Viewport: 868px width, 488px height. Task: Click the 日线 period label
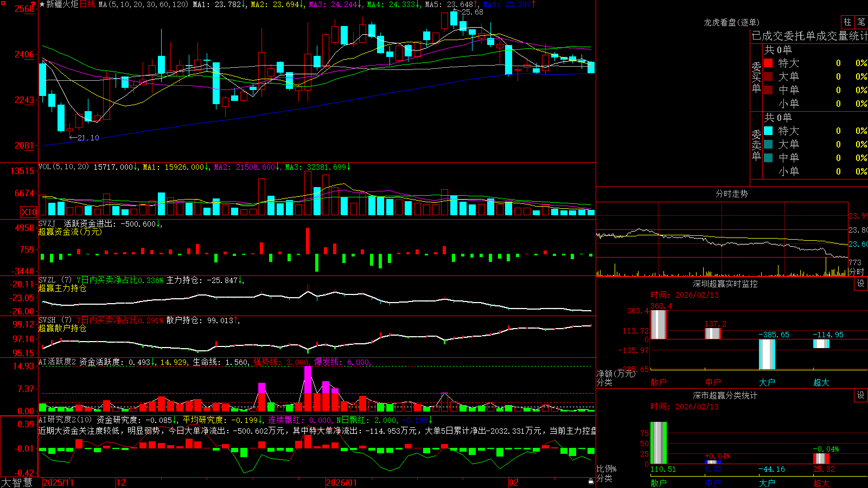click(88, 4)
